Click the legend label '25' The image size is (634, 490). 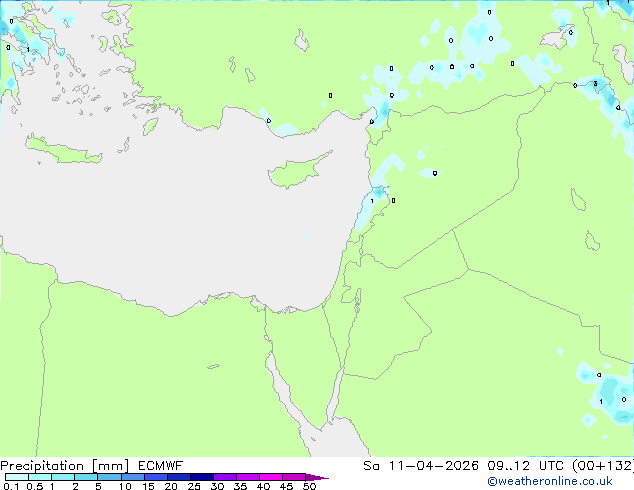click(194, 486)
